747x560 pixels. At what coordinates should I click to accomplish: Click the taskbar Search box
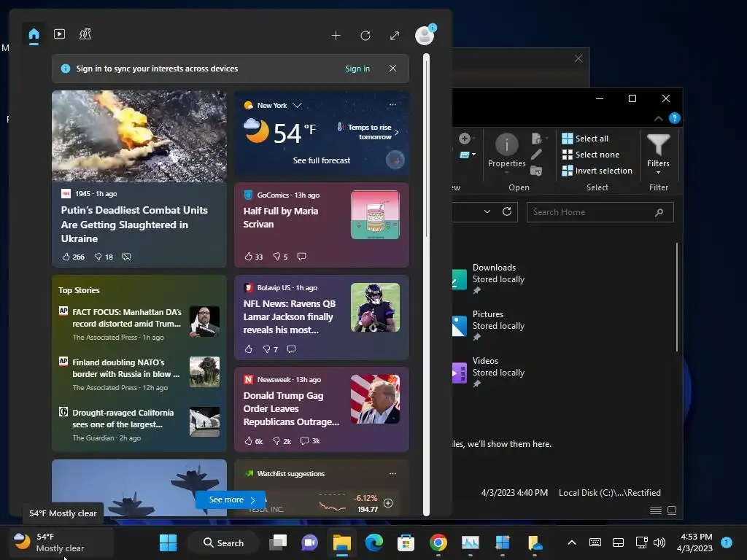(223, 542)
